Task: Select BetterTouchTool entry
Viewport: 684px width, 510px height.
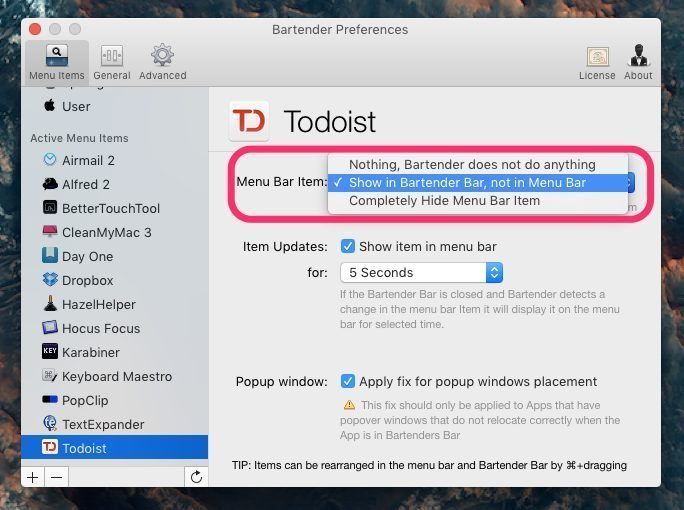Action: tap(114, 208)
